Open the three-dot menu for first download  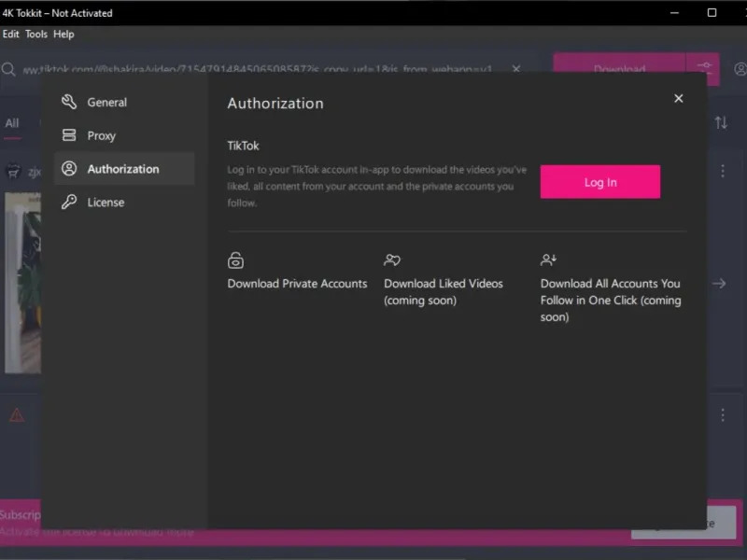723,171
